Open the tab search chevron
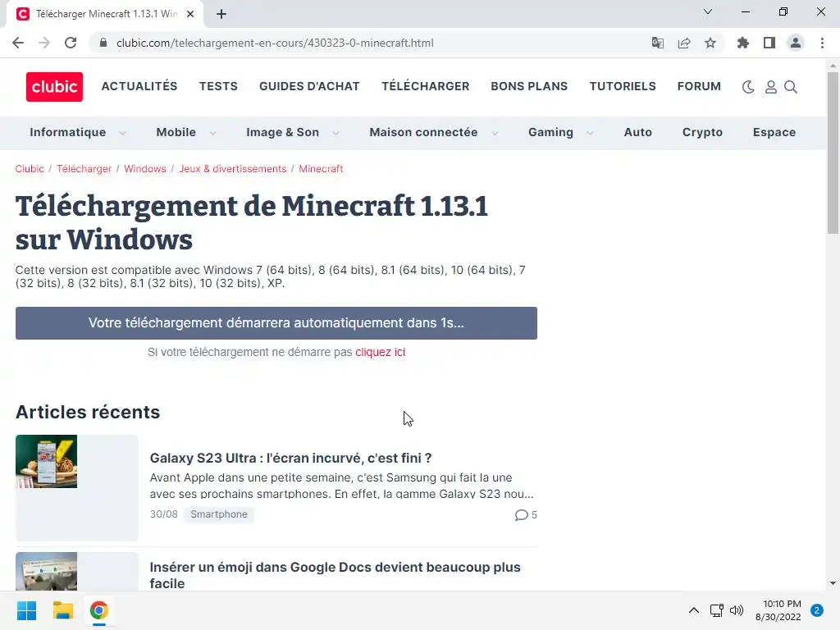This screenshot has height=630, width=840. 708,11
